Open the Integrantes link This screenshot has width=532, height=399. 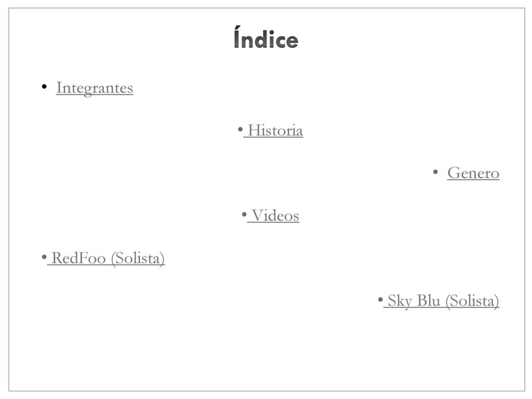tap(95, 88)
